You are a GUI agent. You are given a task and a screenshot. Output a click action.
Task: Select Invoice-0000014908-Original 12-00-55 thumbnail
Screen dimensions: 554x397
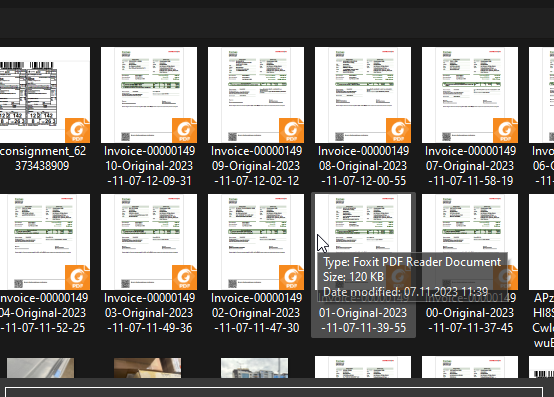[x=363, y=95]
